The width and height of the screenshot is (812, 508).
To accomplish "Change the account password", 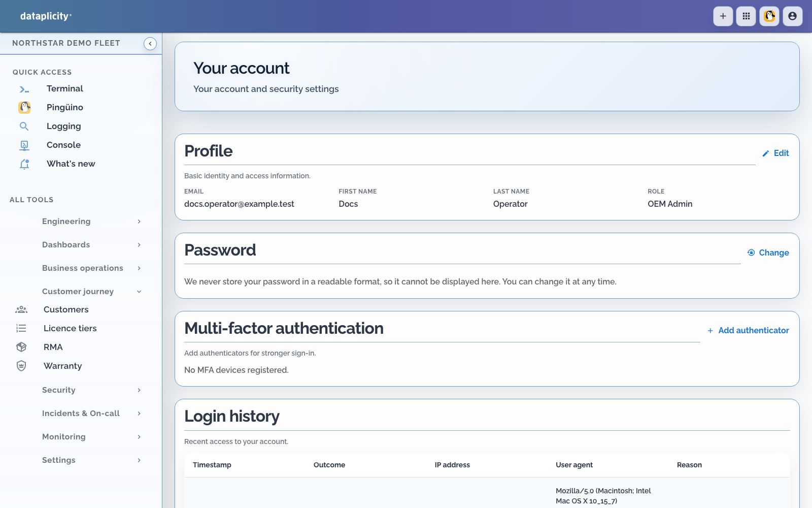I will pos(768,252).
